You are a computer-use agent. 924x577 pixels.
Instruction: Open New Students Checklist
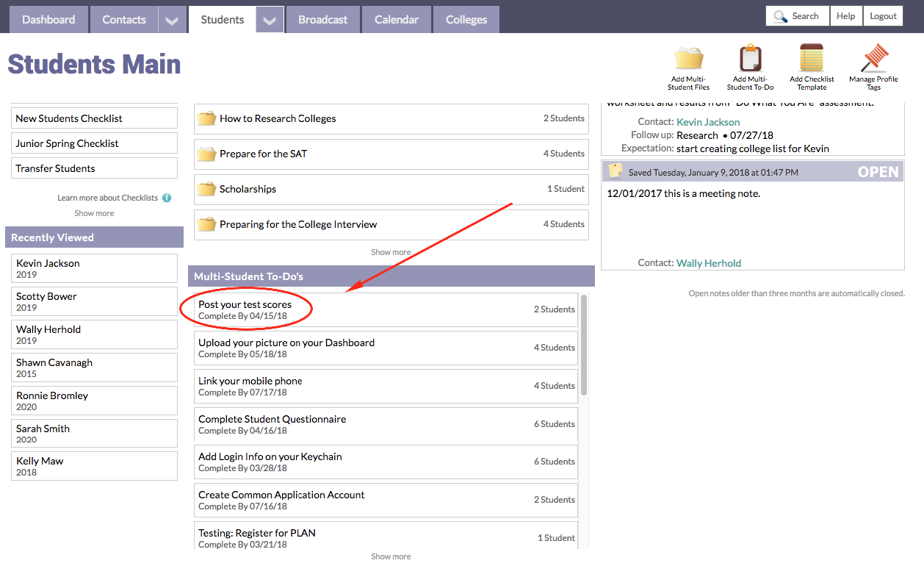[x=94, y=118]
